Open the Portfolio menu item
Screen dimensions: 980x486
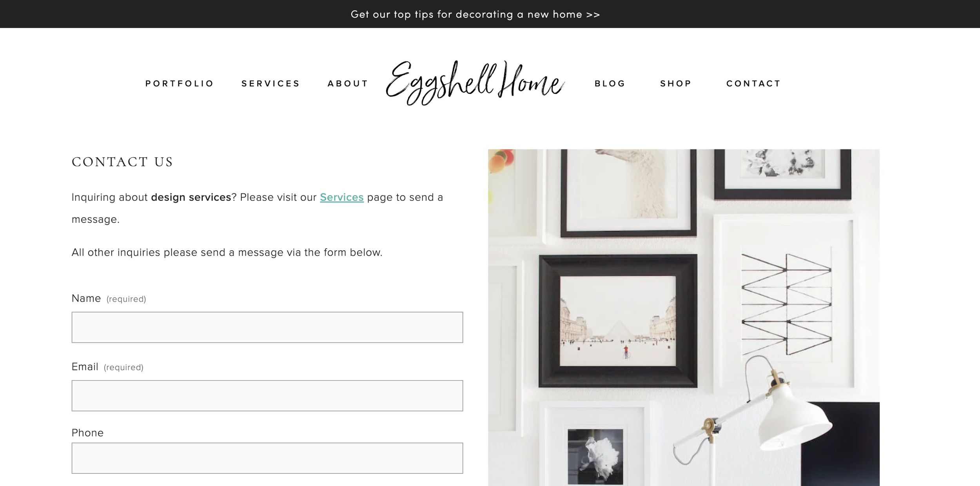tap(179, 84)
